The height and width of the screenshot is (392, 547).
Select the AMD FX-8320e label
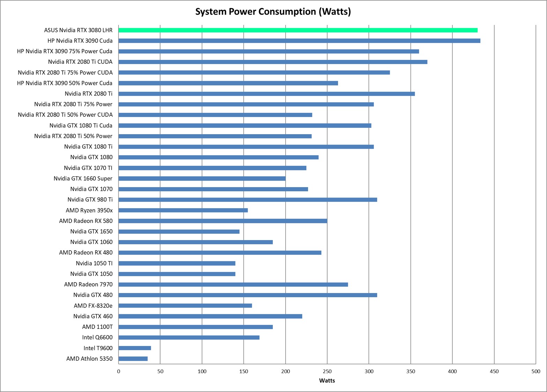(x=93, y=306)
